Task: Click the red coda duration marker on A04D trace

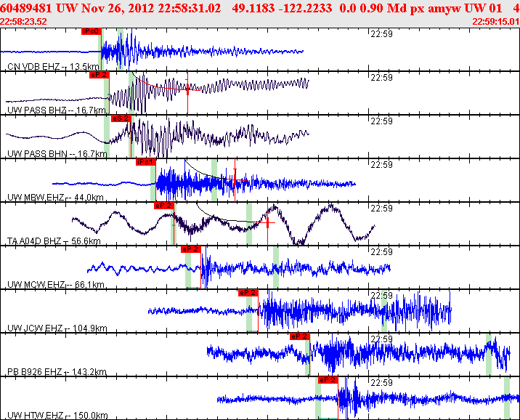Action: pos(268,223)
